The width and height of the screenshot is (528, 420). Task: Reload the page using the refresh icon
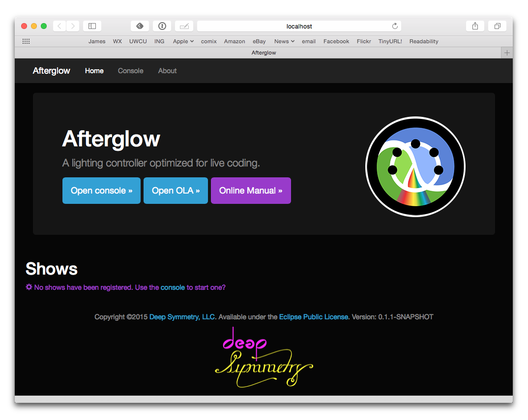[x=395, y=26]
